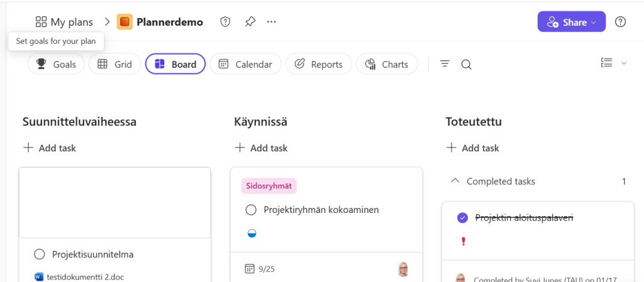The image size is (644, 282).
Task: Click the My plans grid icon
Action: pos(41,22)
